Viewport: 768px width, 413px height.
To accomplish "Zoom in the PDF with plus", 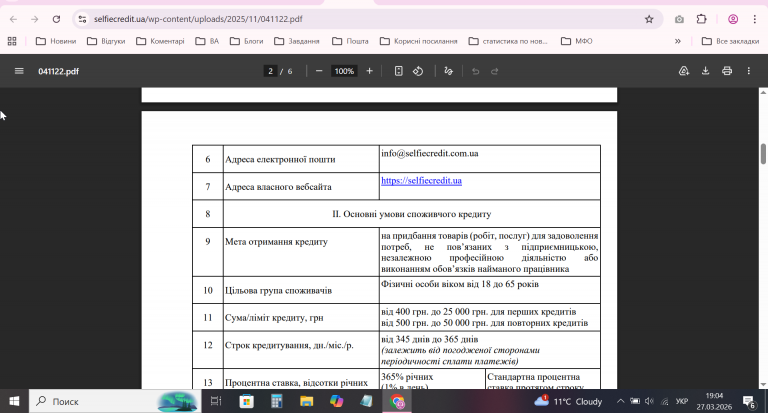I will click(x=369, y=71).
